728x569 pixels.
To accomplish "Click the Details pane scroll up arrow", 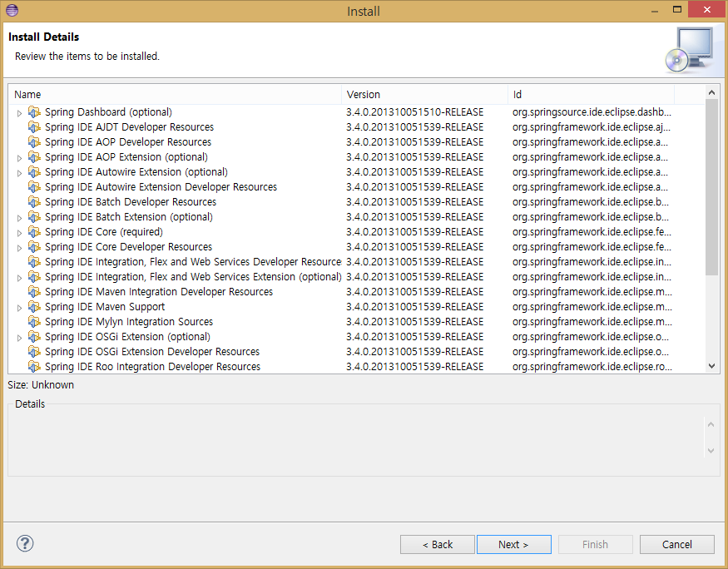I will point(711,423).
